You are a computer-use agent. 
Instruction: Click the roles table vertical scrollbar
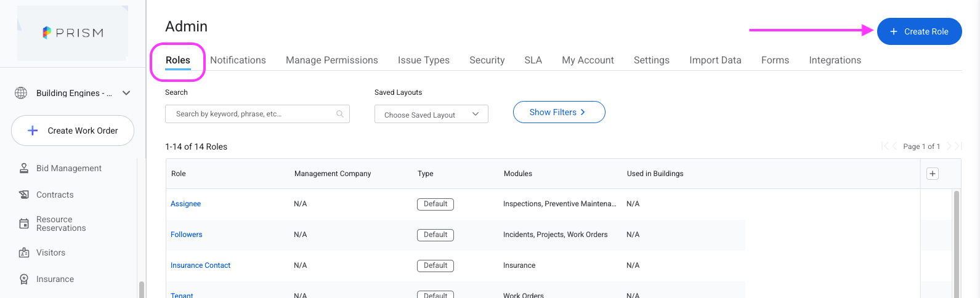pos(957,244)
